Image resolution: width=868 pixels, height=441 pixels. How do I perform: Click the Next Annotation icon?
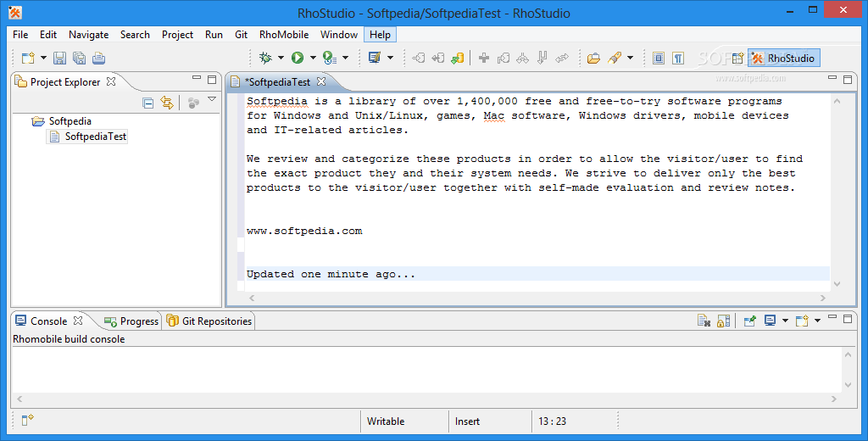(419, 58)
